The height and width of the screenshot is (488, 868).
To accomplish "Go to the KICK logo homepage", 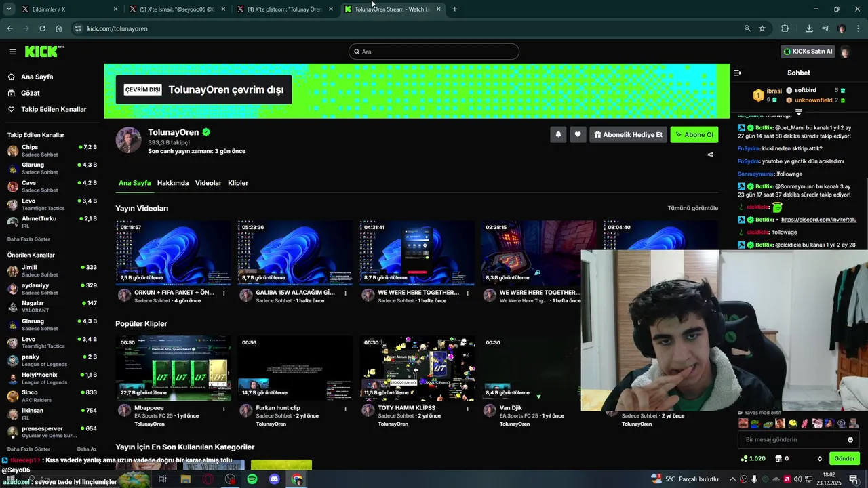I will coord(44,52).
